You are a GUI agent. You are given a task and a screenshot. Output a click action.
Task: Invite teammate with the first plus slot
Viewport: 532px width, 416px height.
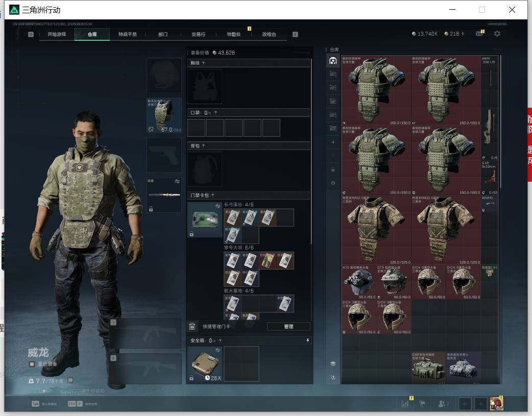click(x=465, y=404)
